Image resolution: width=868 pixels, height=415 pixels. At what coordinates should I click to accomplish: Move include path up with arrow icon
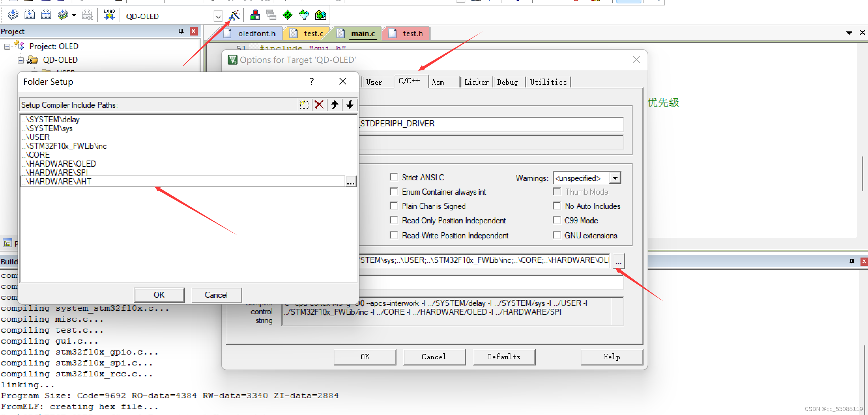(x=335, y=105)
